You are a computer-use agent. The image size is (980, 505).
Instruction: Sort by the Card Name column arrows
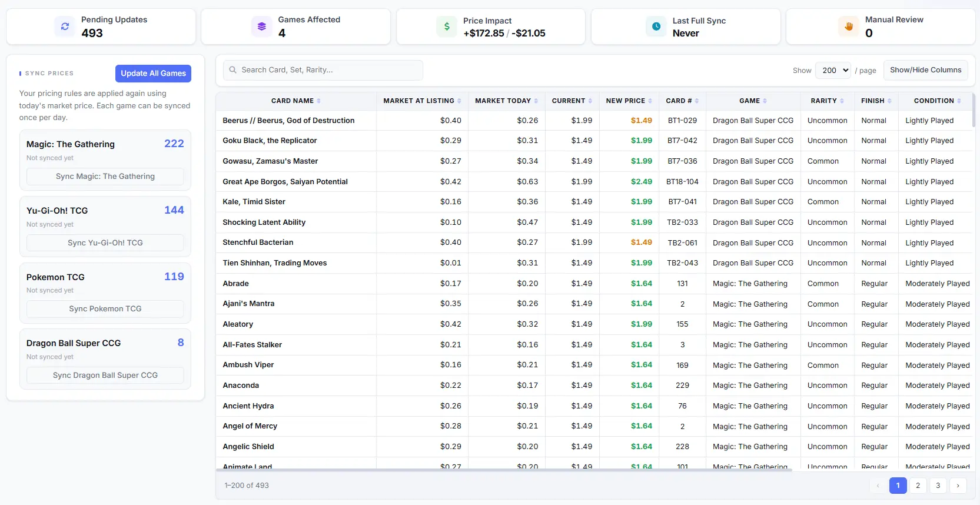[x=319, y=101]
